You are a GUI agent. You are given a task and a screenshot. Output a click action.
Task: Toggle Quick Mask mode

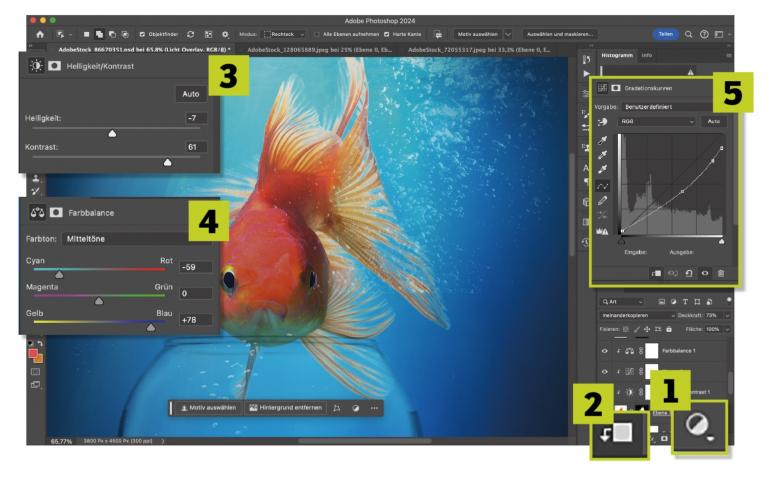pyautogui.click(x=35, y=372)
